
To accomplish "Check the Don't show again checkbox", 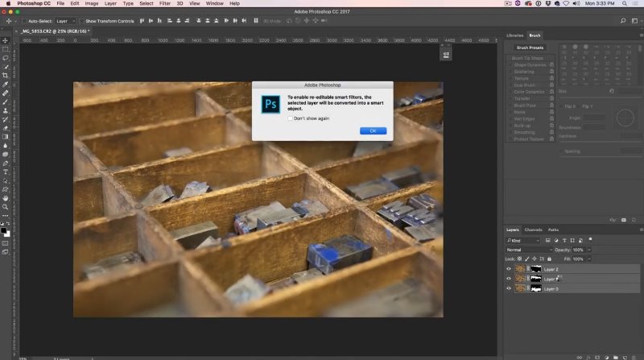I will 290,118.
